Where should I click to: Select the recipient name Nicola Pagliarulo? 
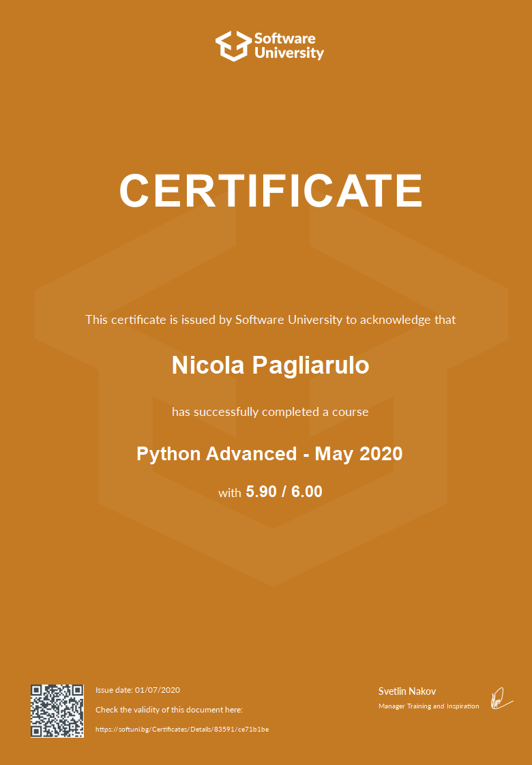point(270,365)
